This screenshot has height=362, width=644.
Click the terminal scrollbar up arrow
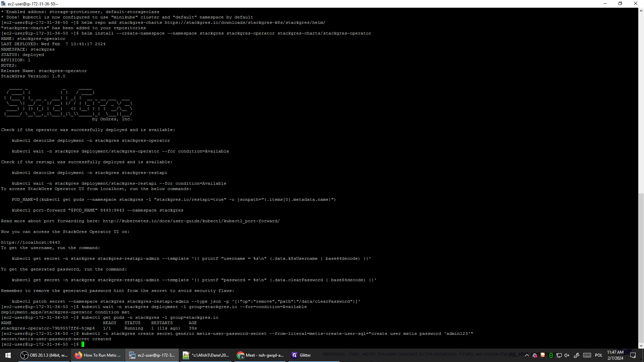(x=641, y=11)
